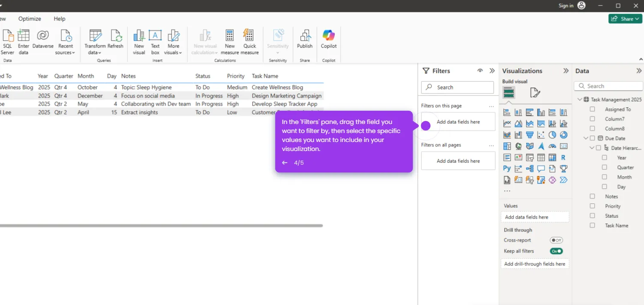Choose the Metrics trophy visual
644x305 pixels.
(x=563, y=169)
